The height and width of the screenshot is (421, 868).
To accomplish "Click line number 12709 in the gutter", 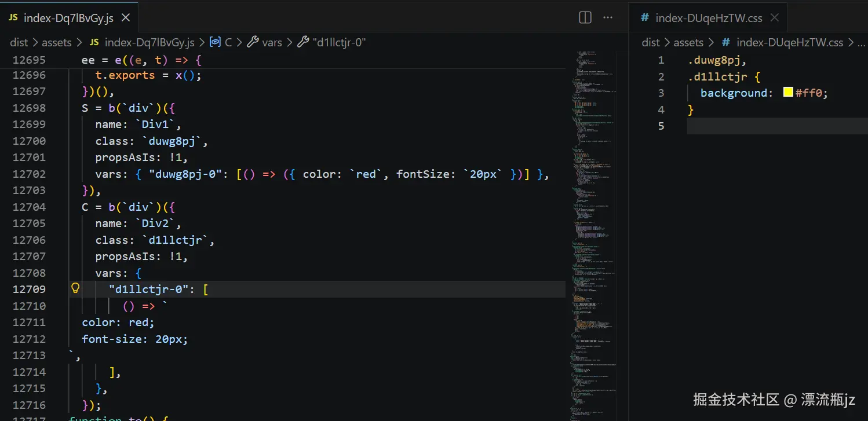I will tap(30, 289).
